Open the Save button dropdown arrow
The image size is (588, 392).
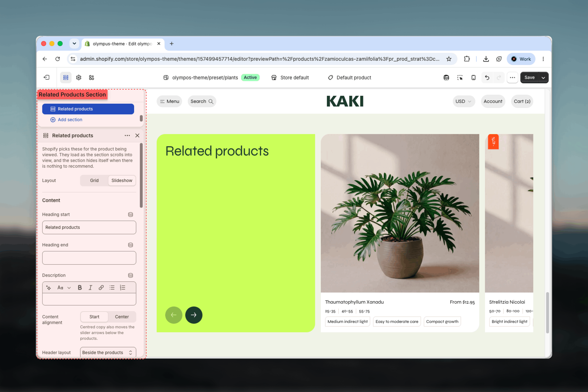[x=543, y=77]
